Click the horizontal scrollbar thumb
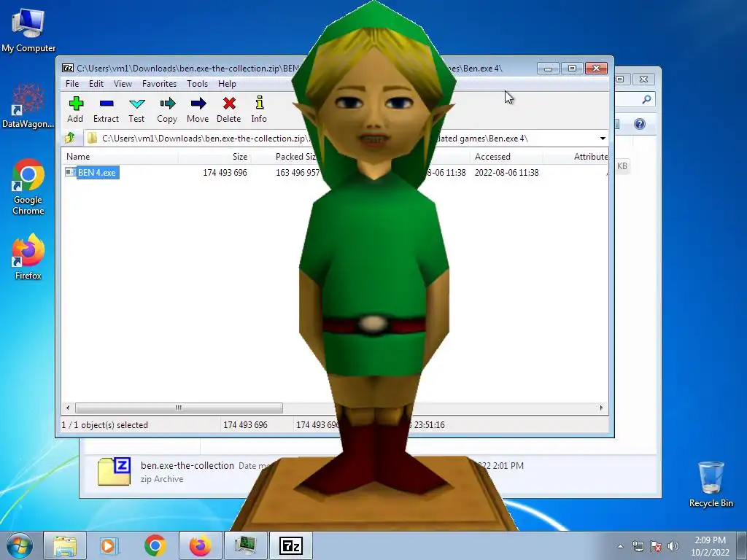 click(179, 408)
